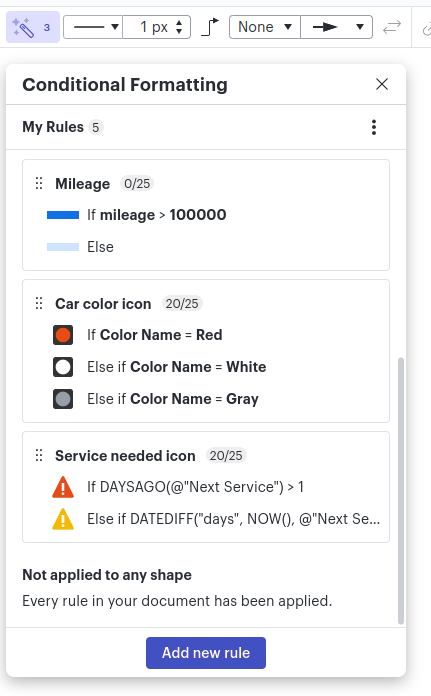Click the red warning triangle icon
Image resolution: width=431 pixels, height=696 pixels.
click(63, 487)
